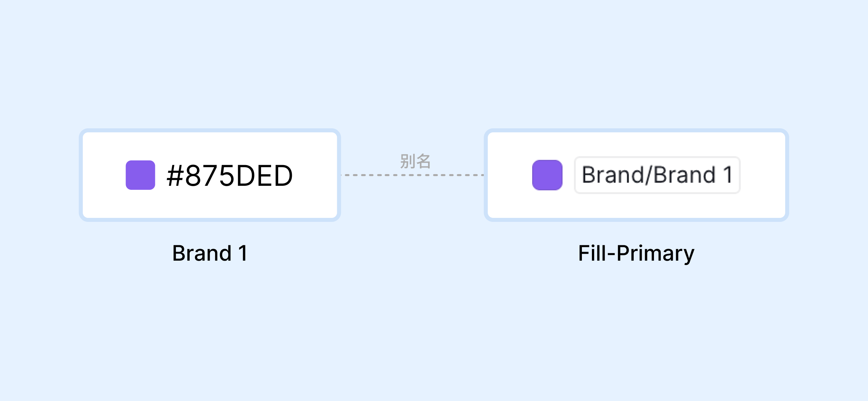
Task: Click the digit 1 in Brand 1 caption
Action: click(x=243, y=253)
